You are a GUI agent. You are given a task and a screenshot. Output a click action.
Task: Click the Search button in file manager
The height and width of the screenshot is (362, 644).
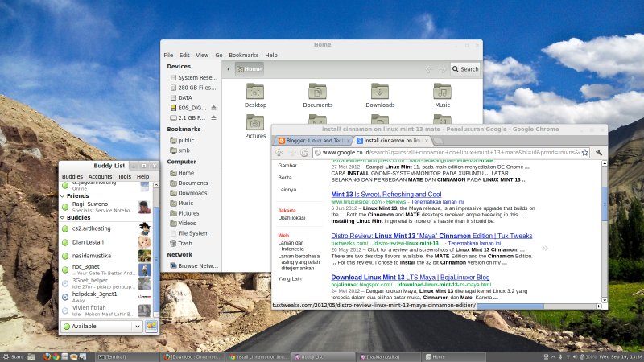click(x=466, y=69)
